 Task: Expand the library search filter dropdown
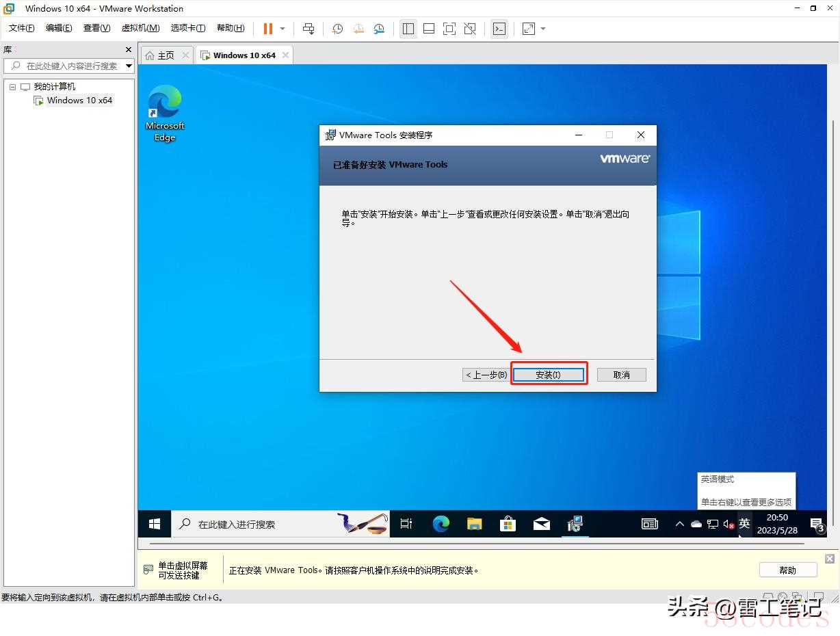point(129,66)
